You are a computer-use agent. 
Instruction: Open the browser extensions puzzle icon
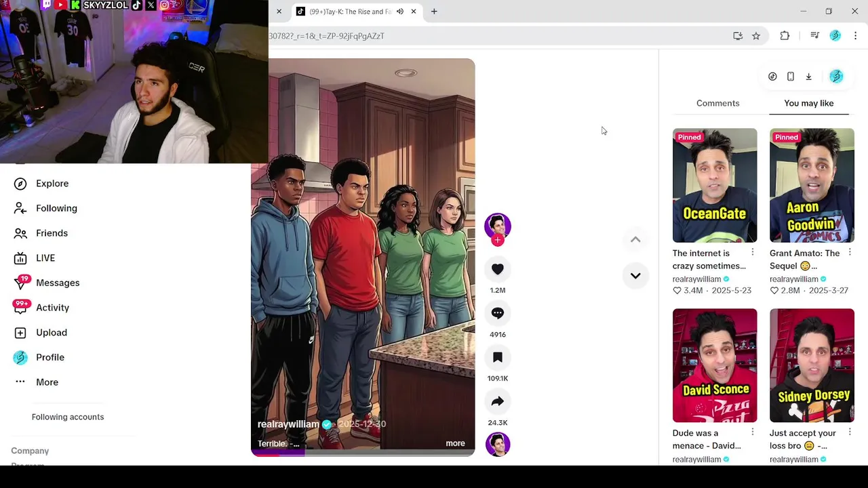tap(785, 36)
